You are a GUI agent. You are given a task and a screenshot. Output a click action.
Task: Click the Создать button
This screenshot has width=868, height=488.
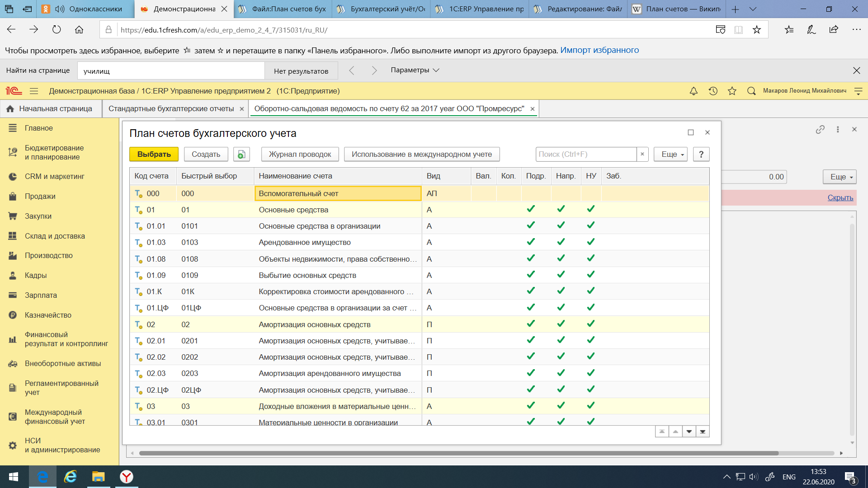(x=206, y=154)
